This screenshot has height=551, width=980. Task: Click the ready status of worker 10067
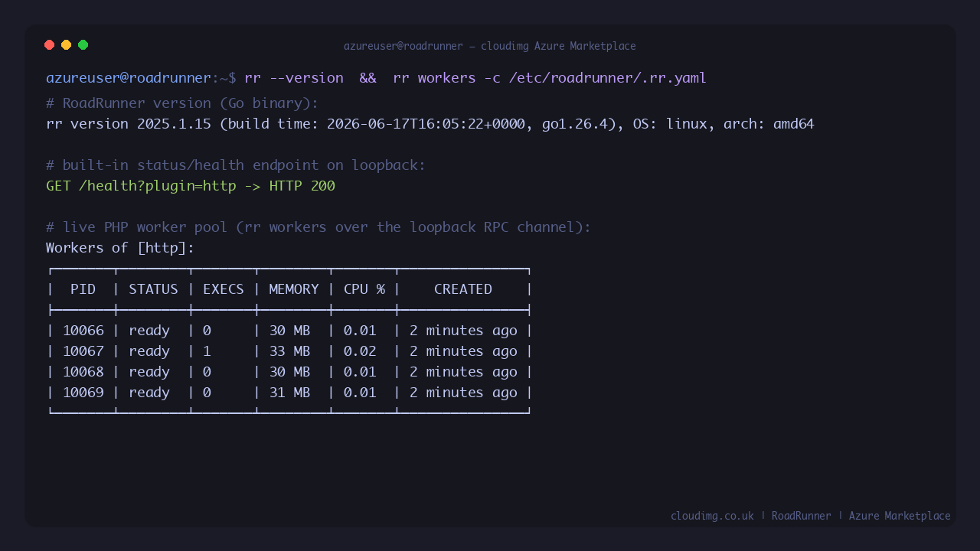point(149,351)
